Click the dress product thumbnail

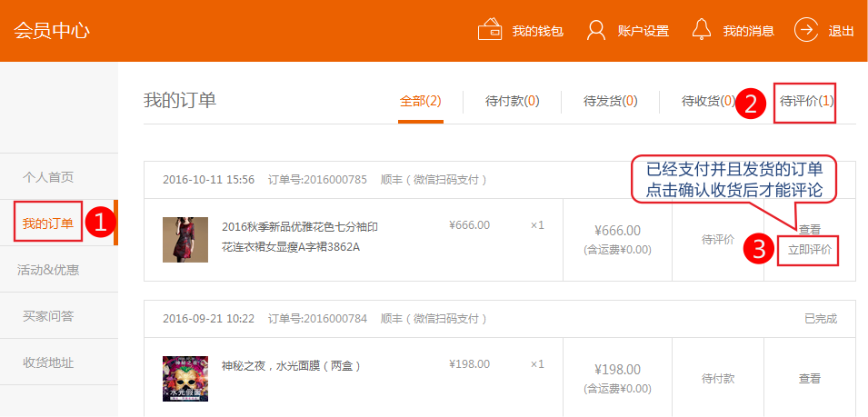(185, 240)
